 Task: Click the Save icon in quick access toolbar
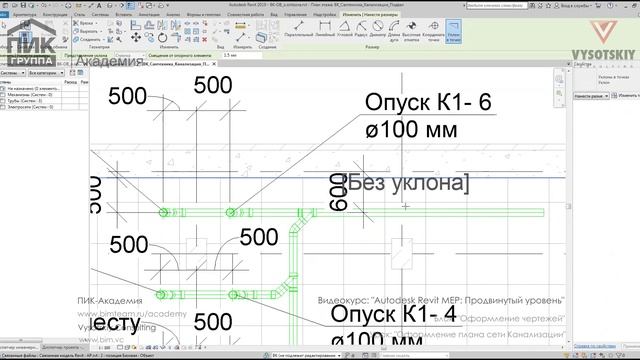coord(23,6)
